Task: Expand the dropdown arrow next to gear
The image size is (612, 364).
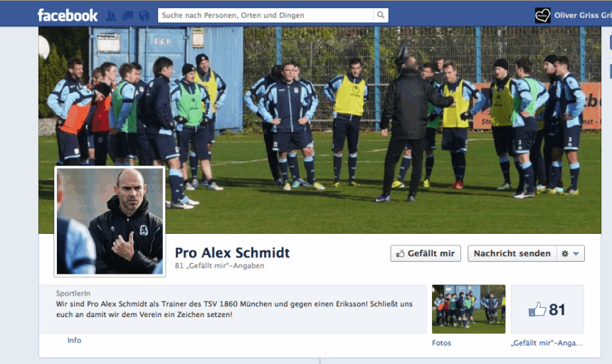Action: tap(576, 254)
